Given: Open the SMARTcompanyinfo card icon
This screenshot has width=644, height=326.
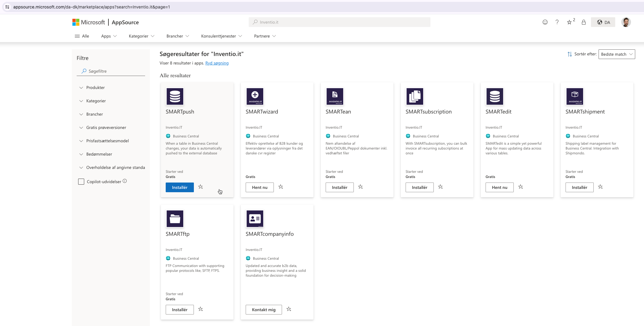Looking at the screenshot, I should click(x=255, y=219).
